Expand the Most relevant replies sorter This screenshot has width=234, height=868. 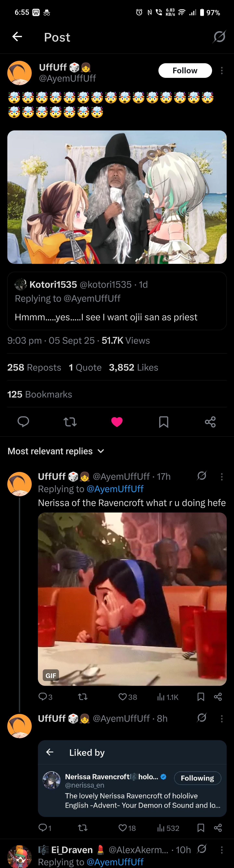[x=56, y=451]
